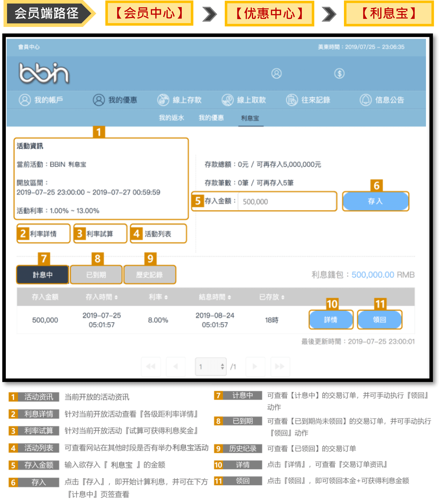Sort by 結息時間 column
This screenshot has width=440, height=504.
point(215,297)
